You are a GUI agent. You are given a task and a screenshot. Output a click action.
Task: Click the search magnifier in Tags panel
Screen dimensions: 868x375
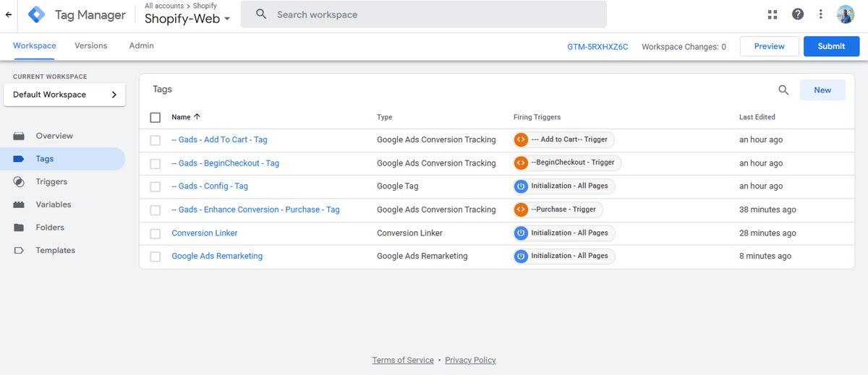click(783, 90)
